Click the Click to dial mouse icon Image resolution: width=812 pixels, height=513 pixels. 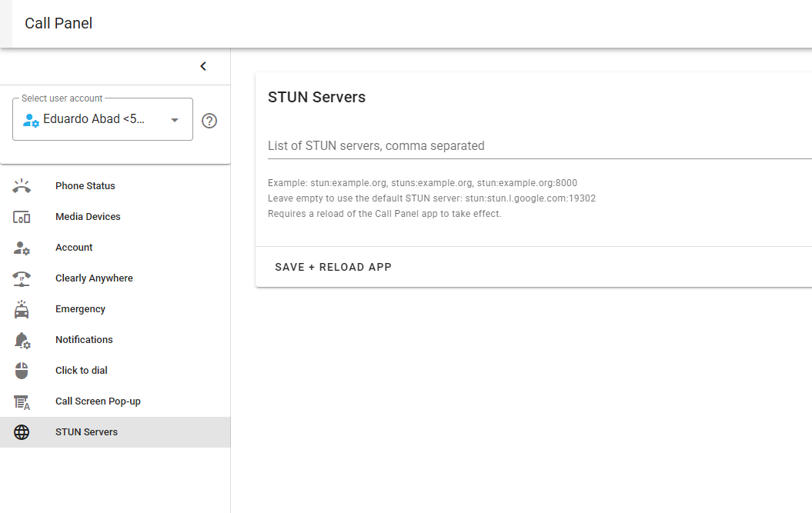22,371
